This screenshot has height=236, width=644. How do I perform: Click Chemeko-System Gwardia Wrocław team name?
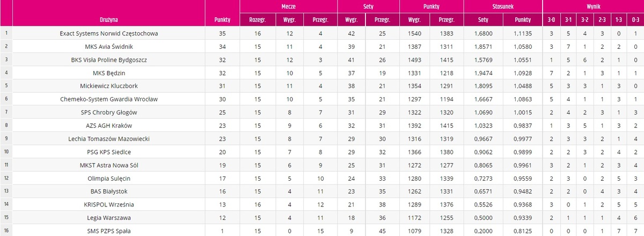coord(109,99)
